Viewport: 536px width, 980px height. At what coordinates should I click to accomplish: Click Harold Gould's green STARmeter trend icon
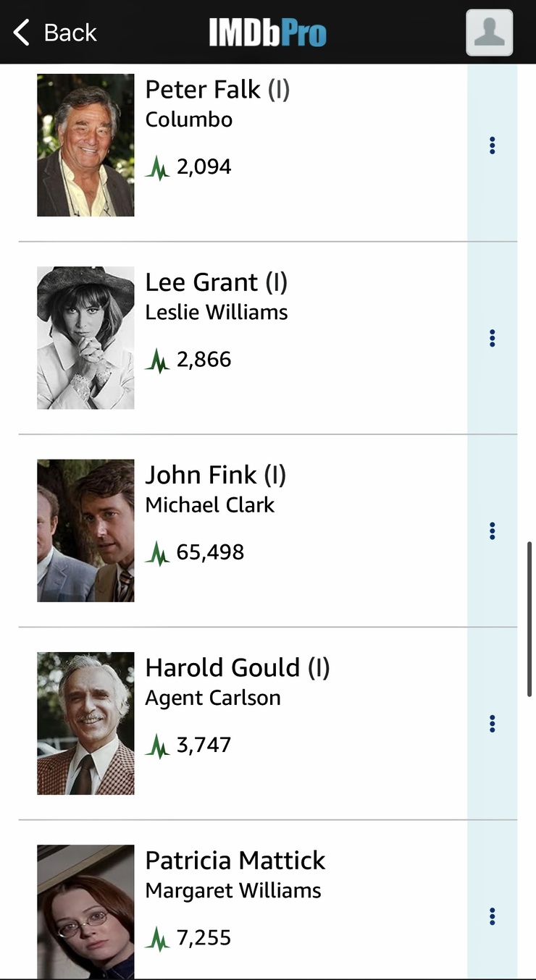click(x=158, y=744)
